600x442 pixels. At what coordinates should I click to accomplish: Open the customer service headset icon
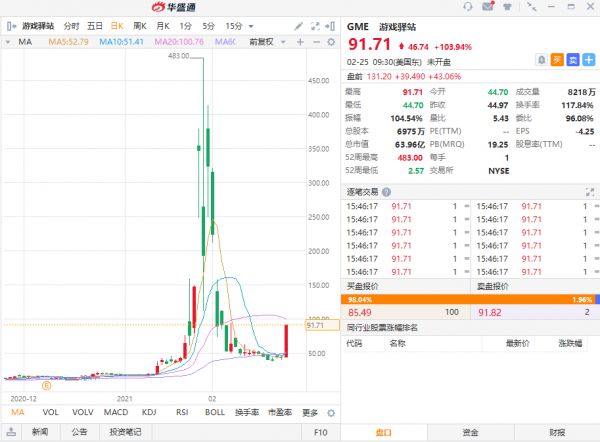tap(469, 7)
